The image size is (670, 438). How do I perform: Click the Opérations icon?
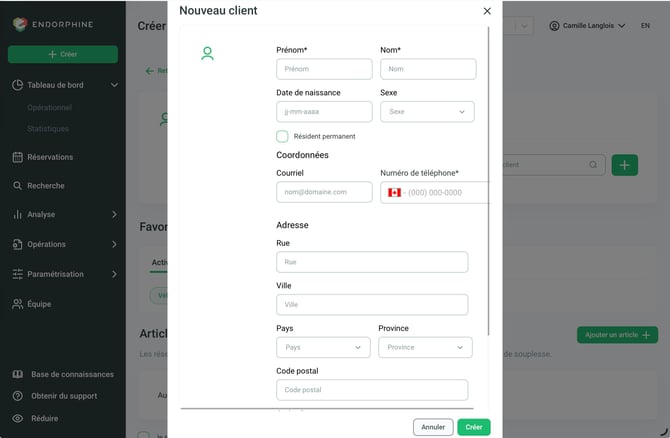18,244
